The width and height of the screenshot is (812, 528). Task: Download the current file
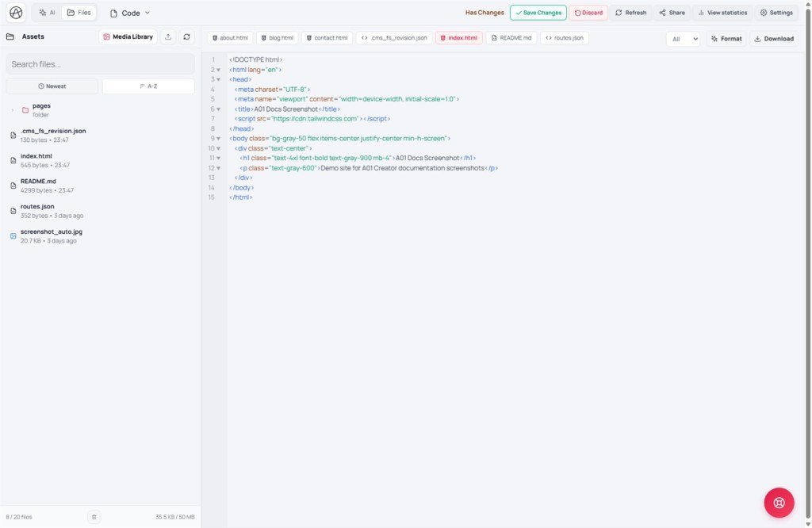774,39
